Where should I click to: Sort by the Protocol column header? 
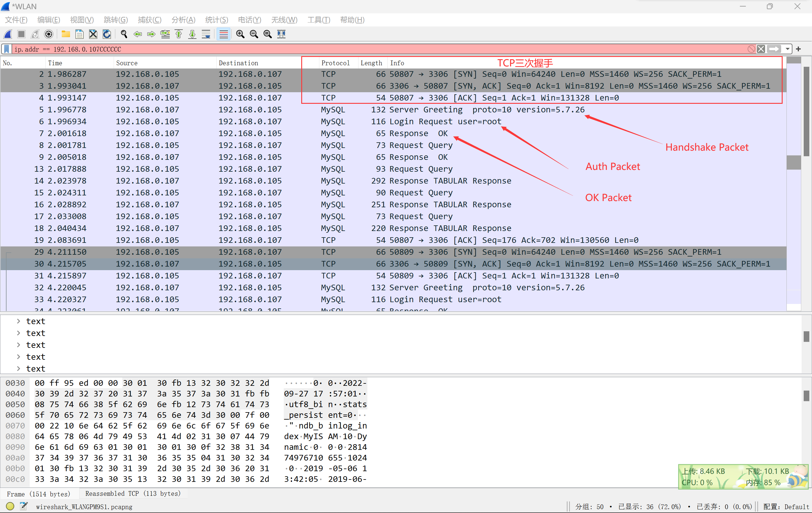(338, 63)
